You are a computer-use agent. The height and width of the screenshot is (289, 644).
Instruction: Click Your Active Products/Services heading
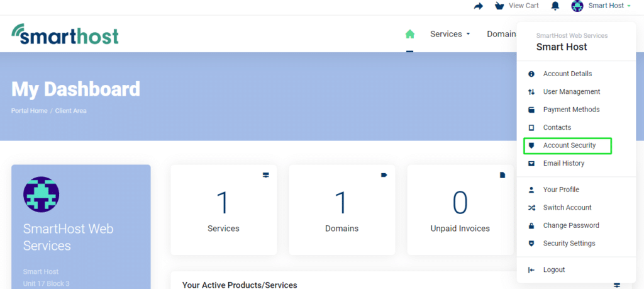tap(240, 285)
